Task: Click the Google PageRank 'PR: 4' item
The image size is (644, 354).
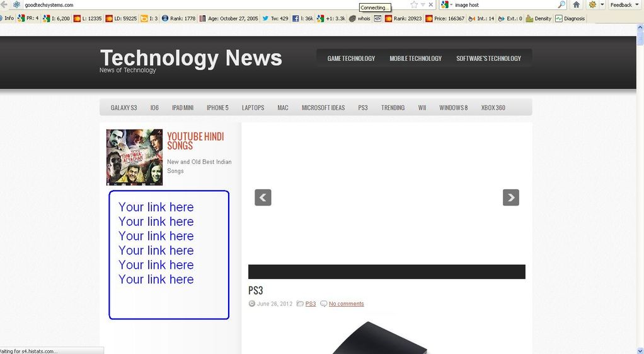Action: coord(28,18)
